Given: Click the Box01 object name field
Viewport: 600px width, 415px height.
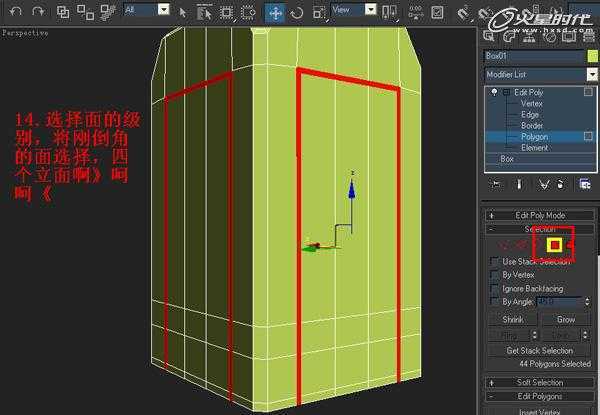Looking at the screenshot, I should point(534,56).
